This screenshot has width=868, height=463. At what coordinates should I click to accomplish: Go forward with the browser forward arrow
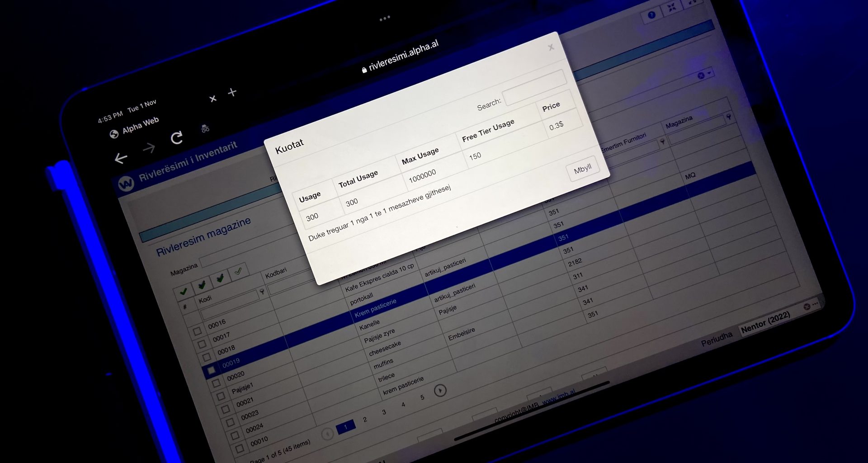click(x=149, y=148)
